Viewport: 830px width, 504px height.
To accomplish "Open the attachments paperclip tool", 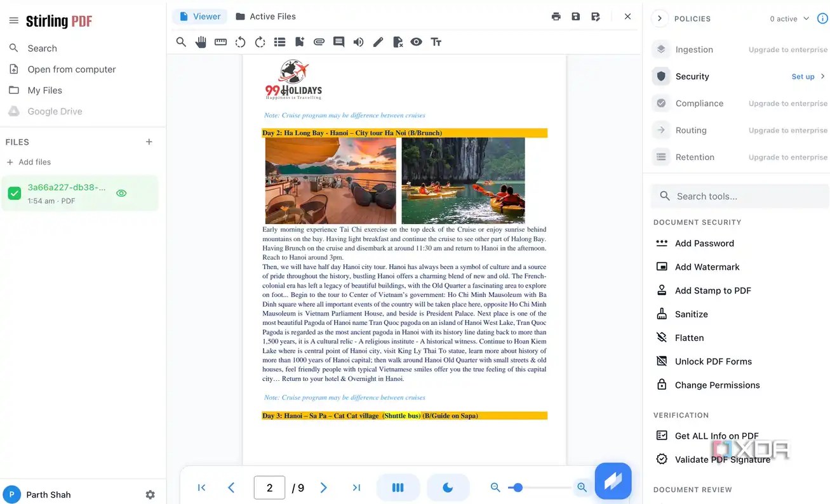I will [x=319, y=42].
